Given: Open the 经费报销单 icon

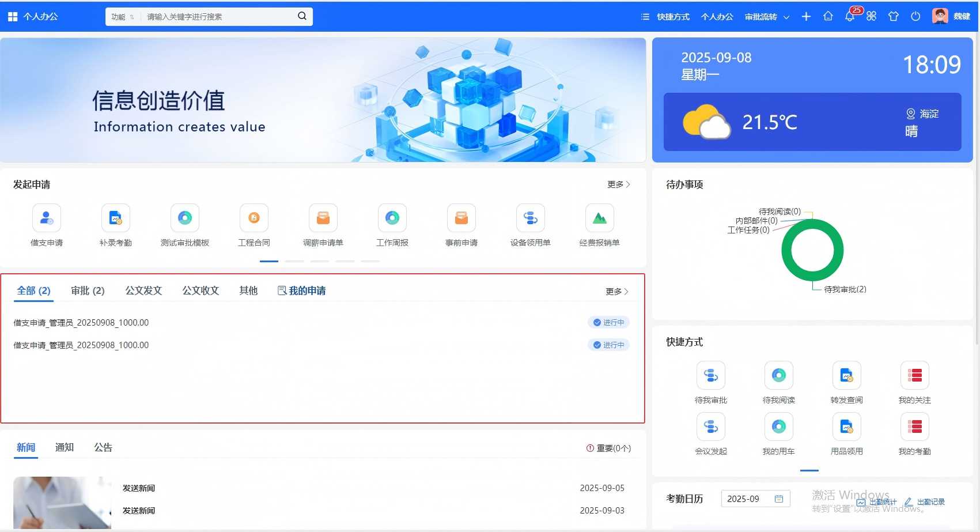Looking at the screenshot, I should pyautogui.click(x=599, y=218).
